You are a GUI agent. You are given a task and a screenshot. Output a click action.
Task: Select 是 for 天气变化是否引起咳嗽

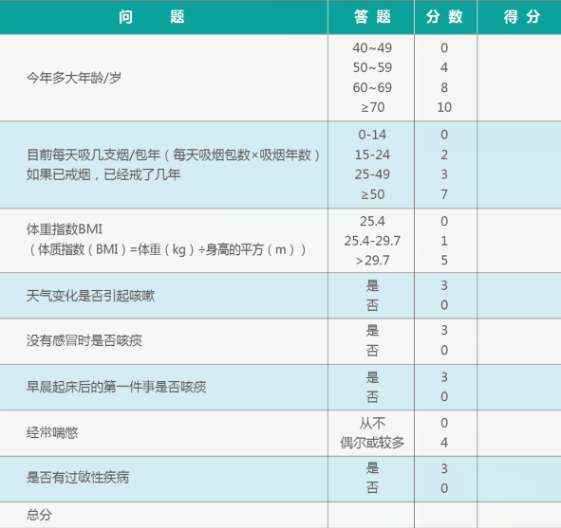(372, 285)
